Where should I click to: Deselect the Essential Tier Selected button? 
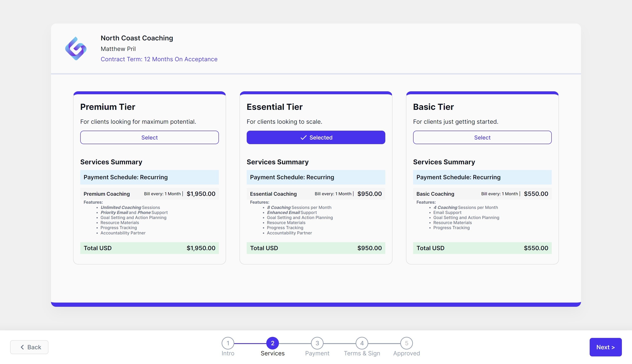pyautogui.click(x=316, y=138)
